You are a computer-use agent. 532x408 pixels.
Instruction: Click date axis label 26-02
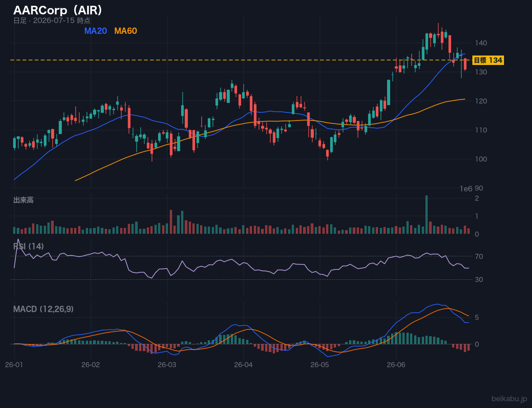(91, 365)
